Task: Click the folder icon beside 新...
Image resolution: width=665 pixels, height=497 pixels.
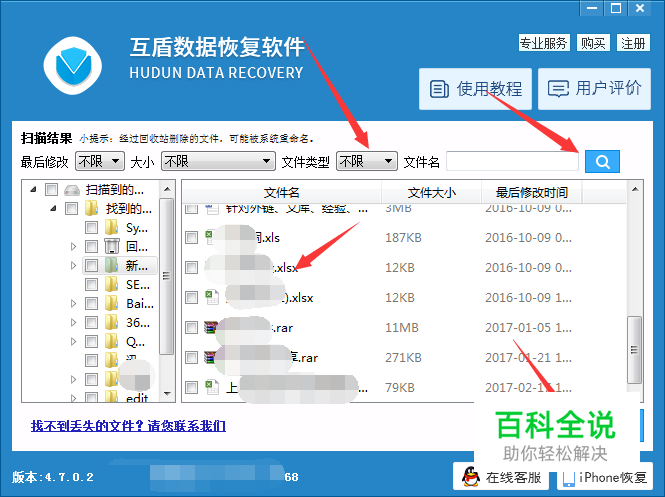Action: click(112, 265)
